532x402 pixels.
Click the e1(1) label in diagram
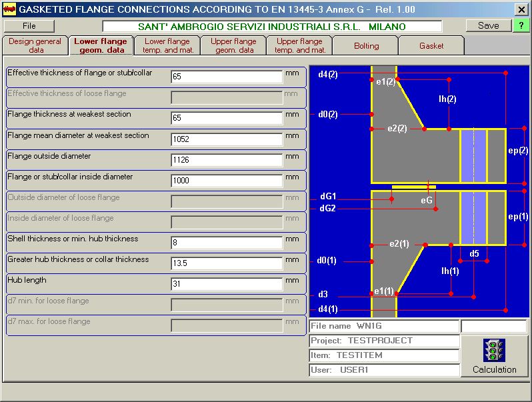(x=384, y=291)
